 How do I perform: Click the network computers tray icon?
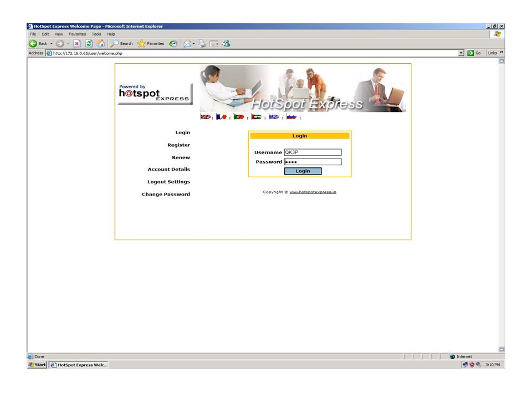point(465,365)
